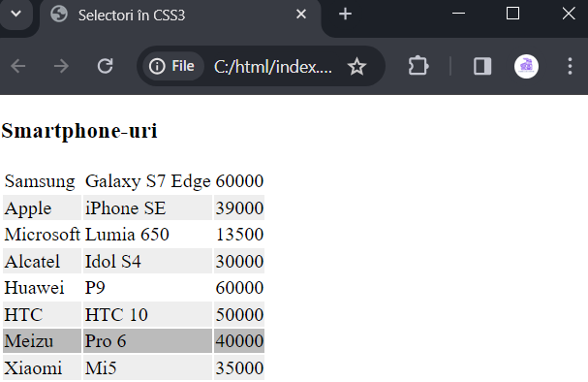Image resolution: width=588 pixels, height=382 pixels.
Task: Expand the tab search chevron
Action: [x=16, y=15]
